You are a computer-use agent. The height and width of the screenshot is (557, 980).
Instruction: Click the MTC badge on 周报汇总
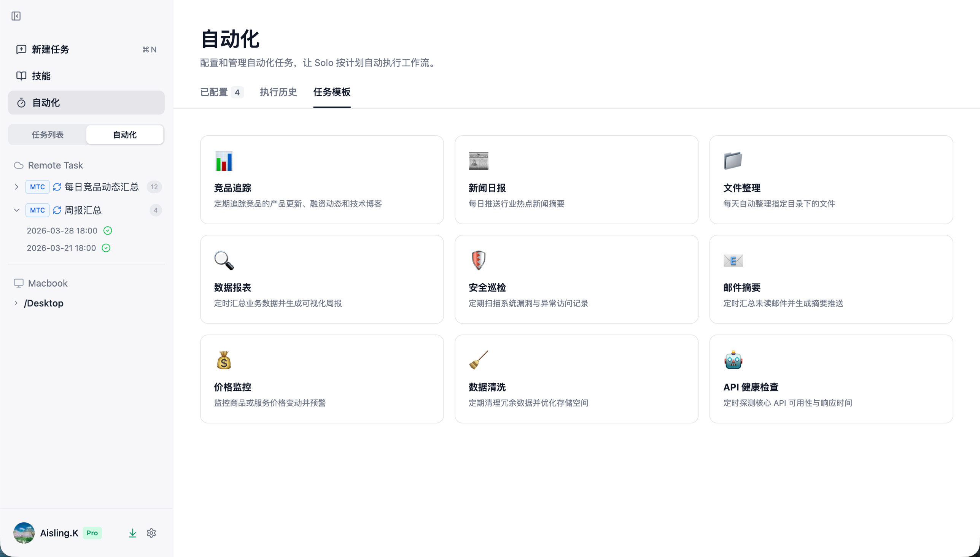pos(37,210)
